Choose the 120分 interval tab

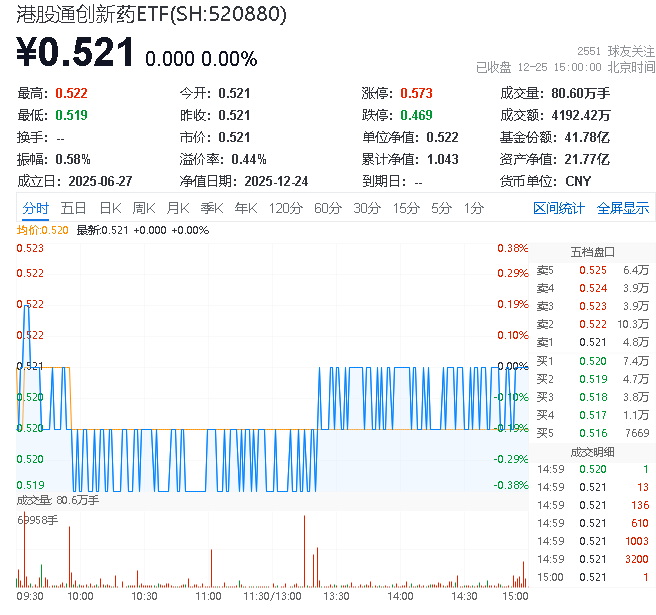pyautogui.click(x=286, y=208)
